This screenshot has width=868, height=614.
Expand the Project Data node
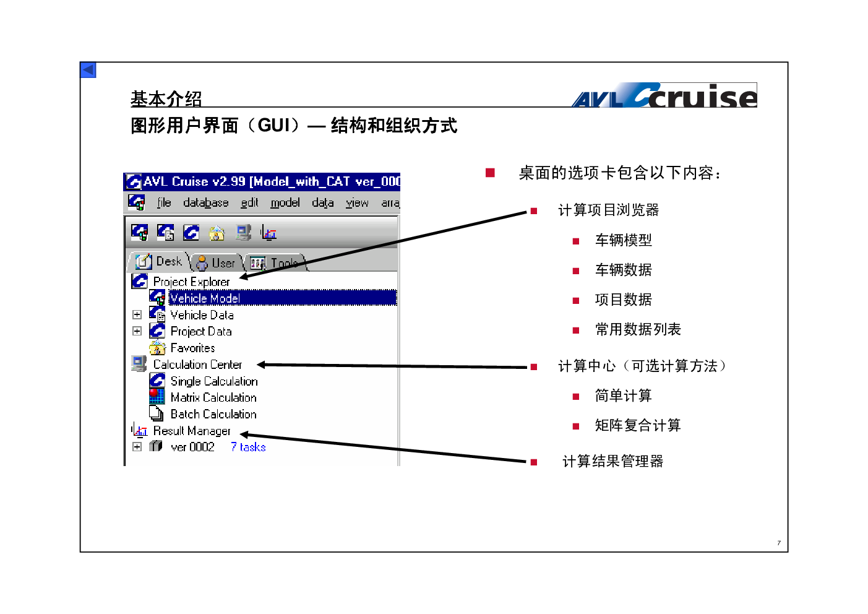(x=137, y=331)
